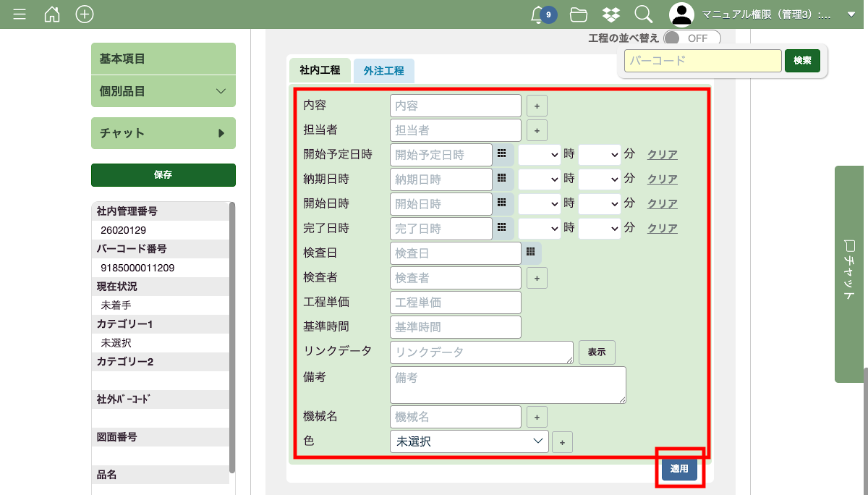868x495 pixels.
Task: Open hour dropdown for 納期日時
Action: (x=540, y=179)
